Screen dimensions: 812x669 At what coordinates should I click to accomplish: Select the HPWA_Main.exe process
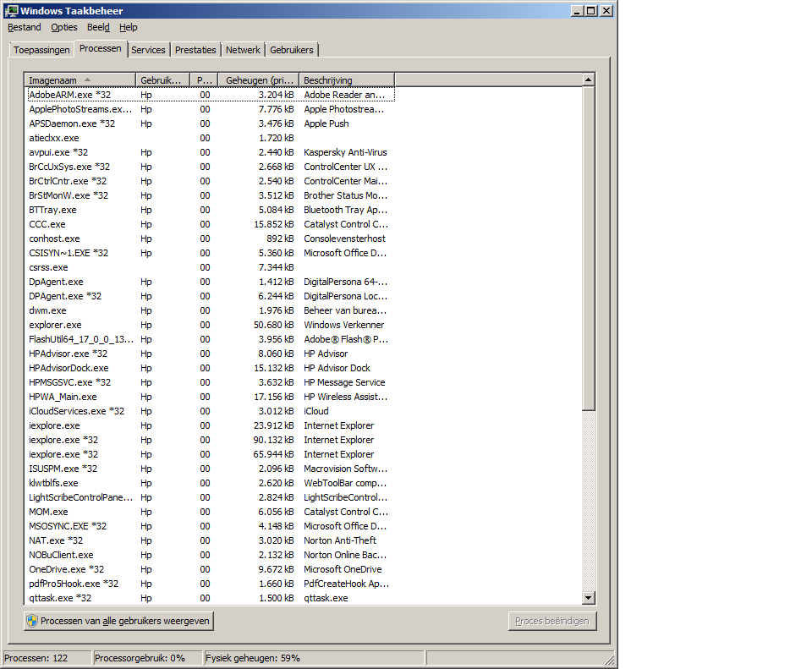pos(211,397)
